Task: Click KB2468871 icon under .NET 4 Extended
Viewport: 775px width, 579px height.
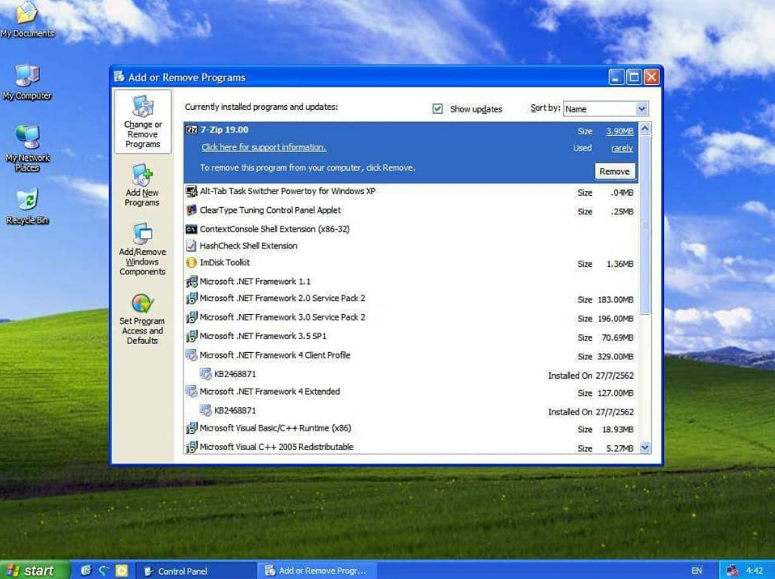Action: point(206,410)
